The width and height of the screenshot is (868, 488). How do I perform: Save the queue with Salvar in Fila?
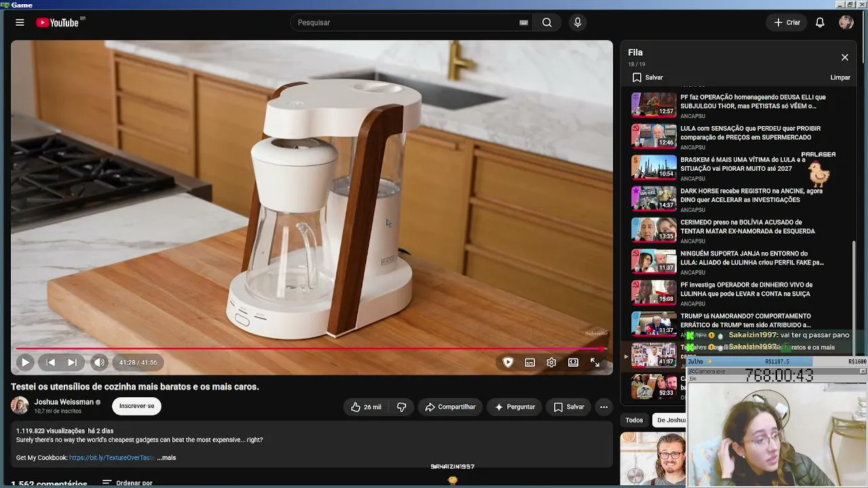point(648,77)
